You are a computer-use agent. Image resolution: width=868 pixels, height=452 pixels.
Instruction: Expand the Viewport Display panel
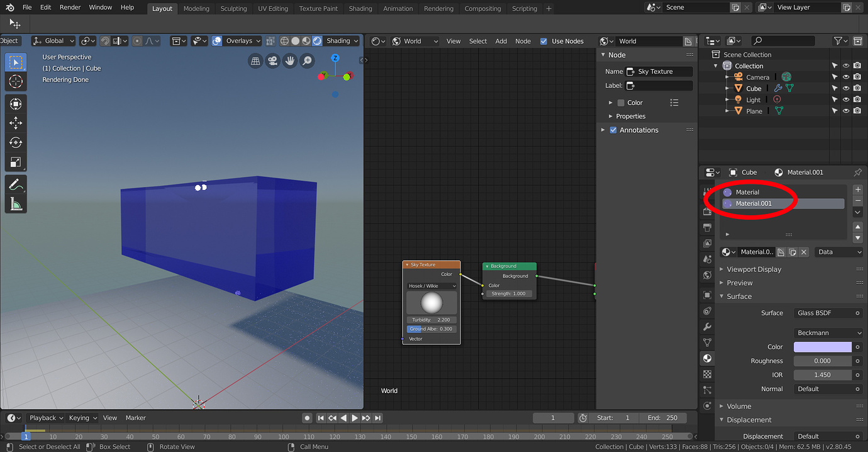click(754, 269)
